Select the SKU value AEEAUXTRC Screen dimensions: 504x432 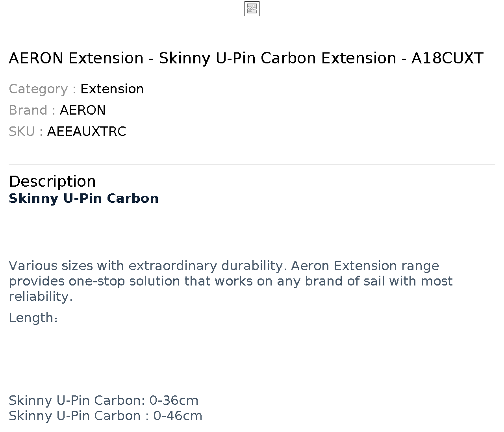coord(87,132)
